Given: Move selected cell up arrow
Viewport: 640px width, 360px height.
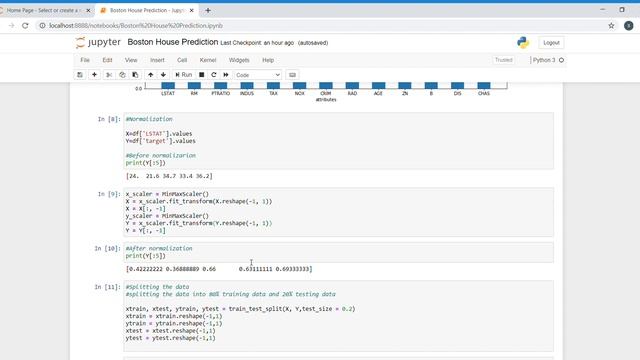Looking at the screenshot, I should coord(151,75).
